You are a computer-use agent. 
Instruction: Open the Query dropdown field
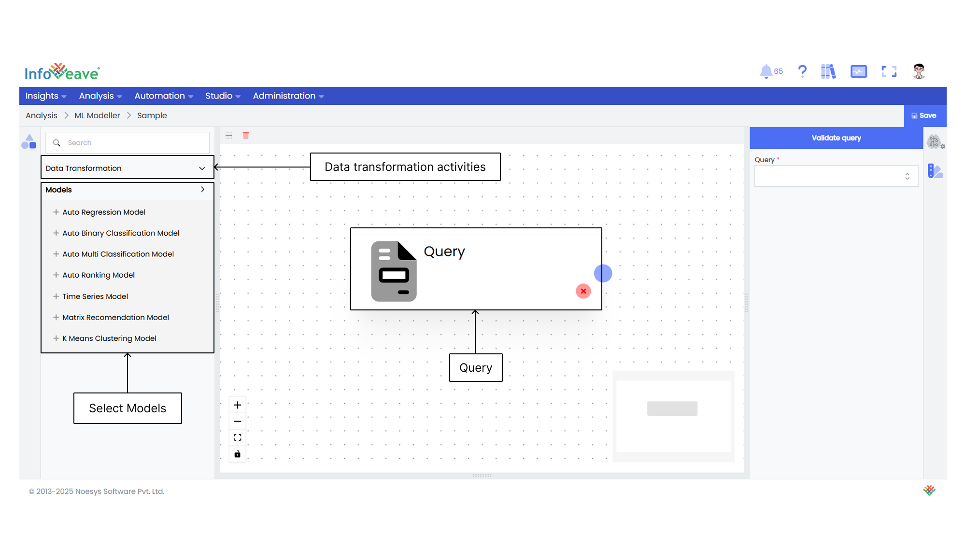click(836, 176)
